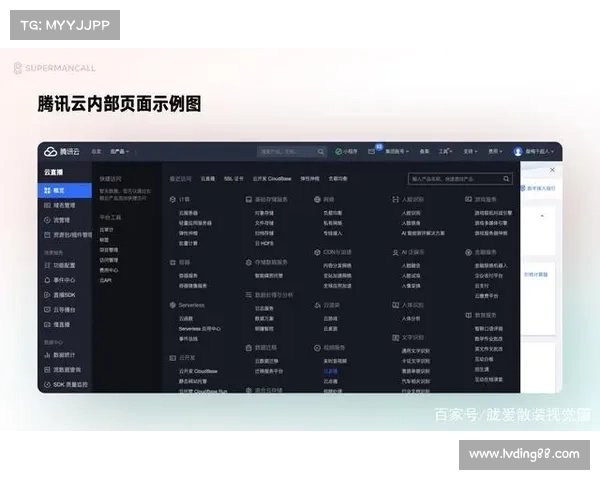Click the 云导播台 sidebar icon
Screen dimensions: 600x480
(x=47, y=310)
